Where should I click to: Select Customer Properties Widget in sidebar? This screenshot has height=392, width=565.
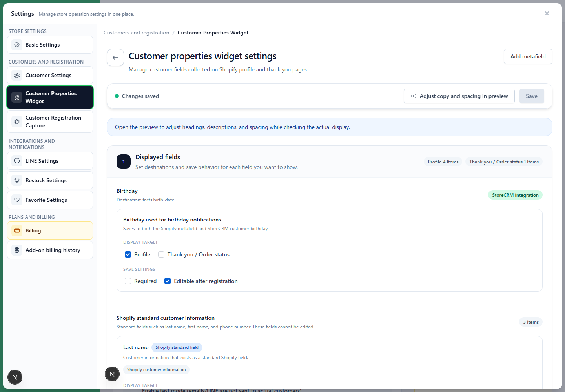click(x=50, y=97)
